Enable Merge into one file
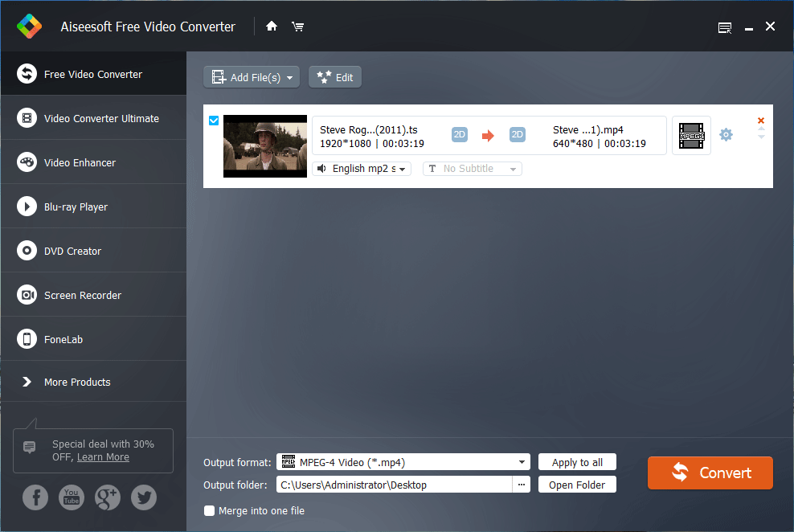 210,510
